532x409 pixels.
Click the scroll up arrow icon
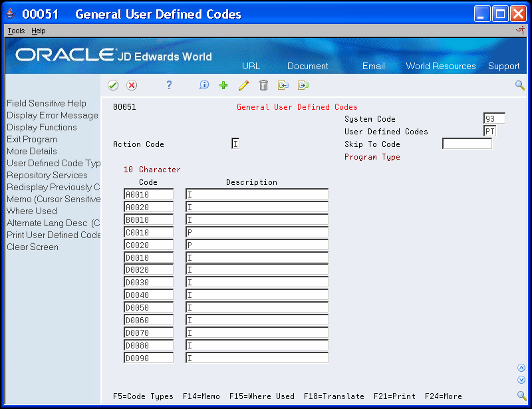pos(521,368)
